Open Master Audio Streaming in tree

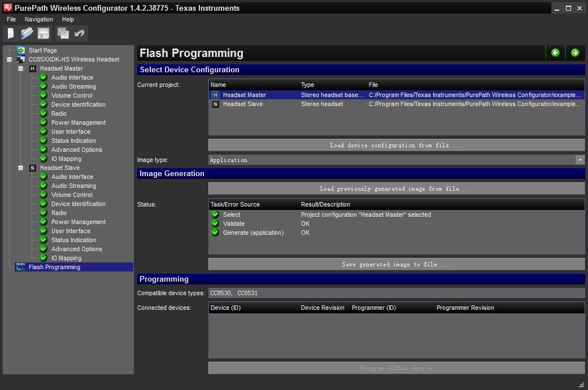73,86
